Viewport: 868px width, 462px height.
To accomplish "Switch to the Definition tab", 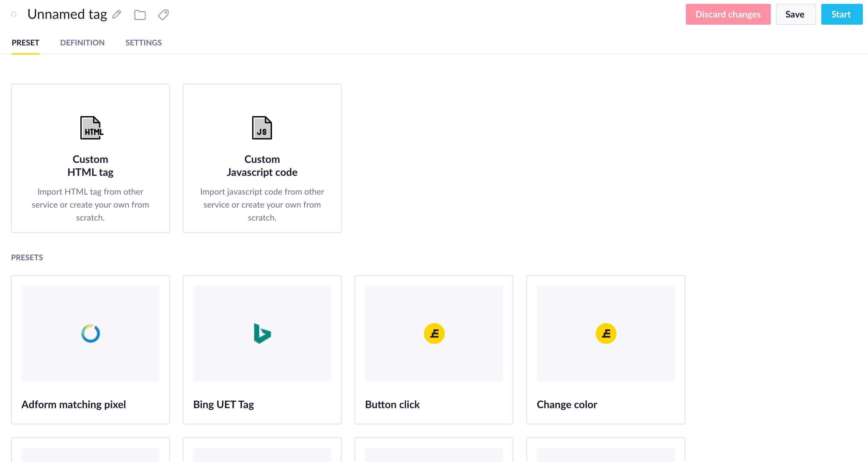I will (x=82, y=43).
